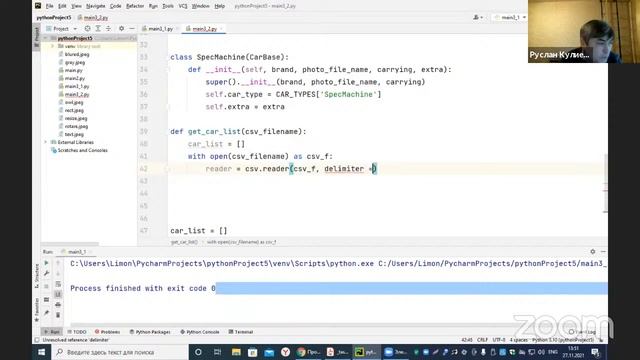Toggle scroll-to-end icon in Run panel

point(58,294)
